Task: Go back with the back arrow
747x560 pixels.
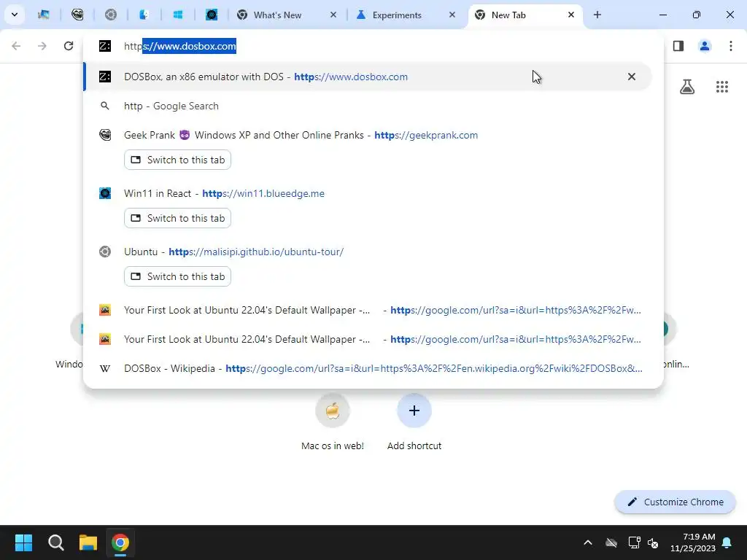Action: pos(16,46)
